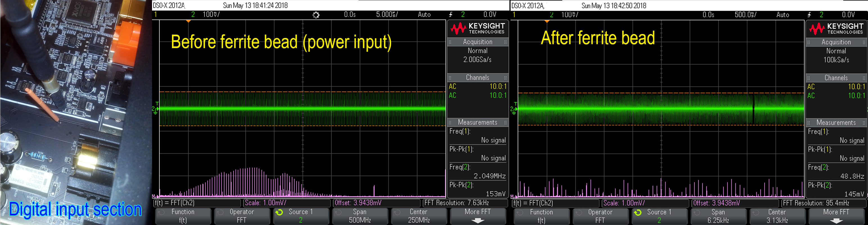Open Operator FFT softkey on 6.25kHz screen

[x=600, y=216]
